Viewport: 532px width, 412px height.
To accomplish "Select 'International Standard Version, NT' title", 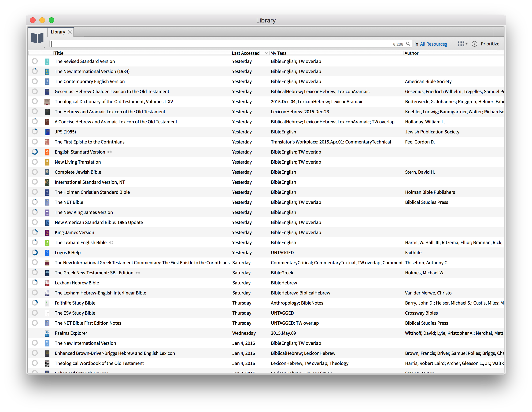I will tap(90, 182).
